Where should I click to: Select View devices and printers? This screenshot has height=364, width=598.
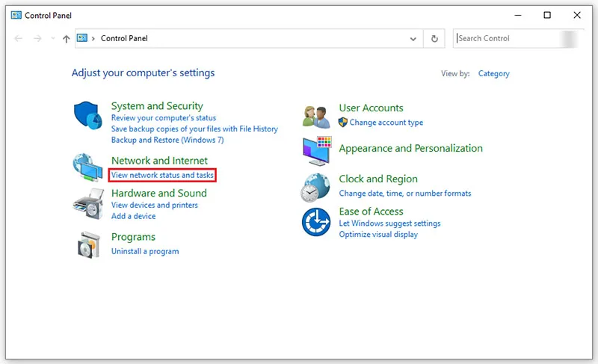[155, 205]
